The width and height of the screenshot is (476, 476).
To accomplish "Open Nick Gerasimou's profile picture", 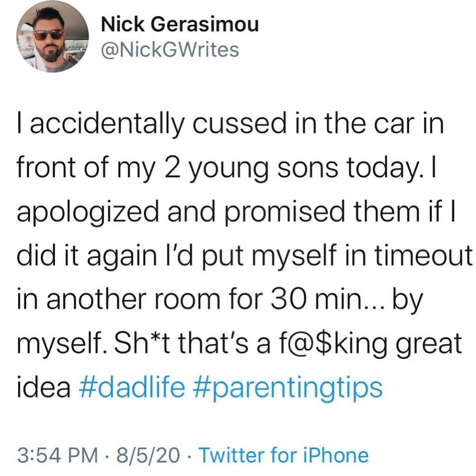I will click(53, 39).
